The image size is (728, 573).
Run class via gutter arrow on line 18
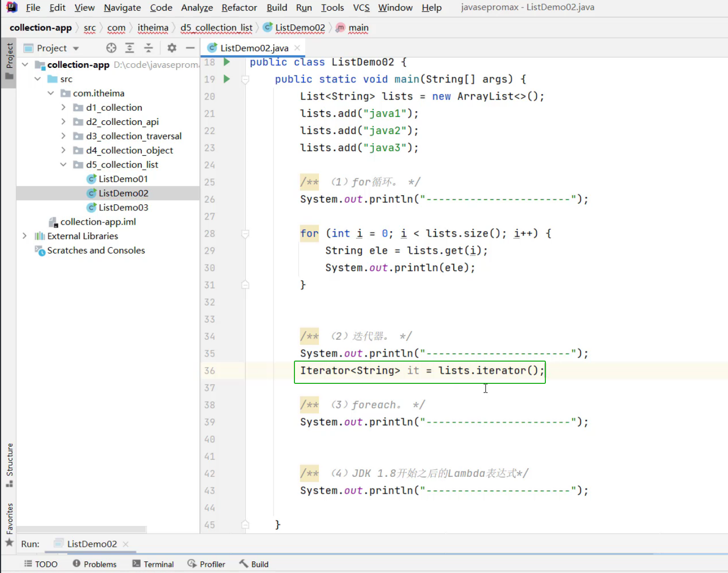coord(227,62)
